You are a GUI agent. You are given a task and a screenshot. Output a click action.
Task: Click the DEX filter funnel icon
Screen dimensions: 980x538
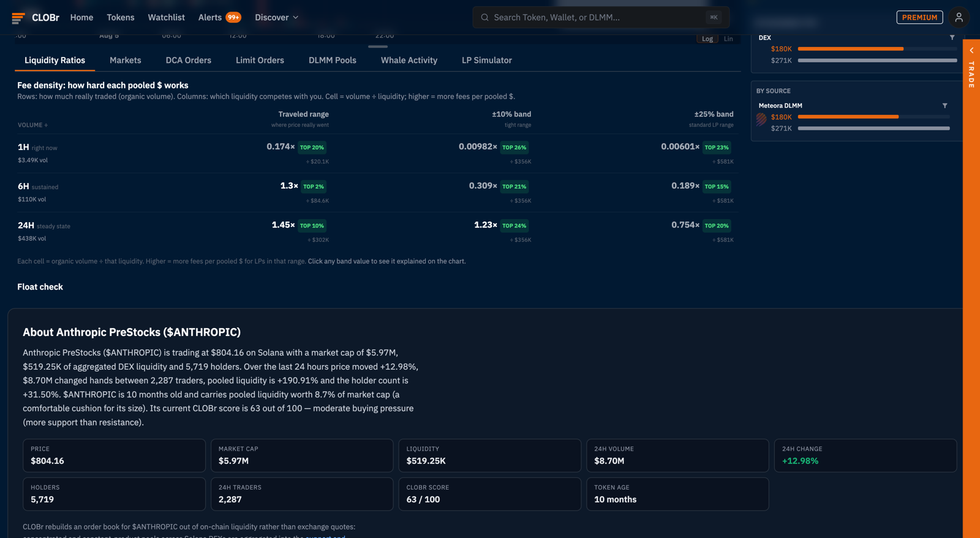coord(952,37)
